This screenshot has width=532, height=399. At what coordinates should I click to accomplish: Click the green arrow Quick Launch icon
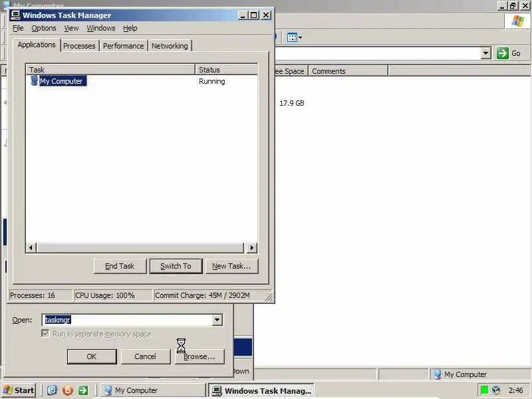83,390
